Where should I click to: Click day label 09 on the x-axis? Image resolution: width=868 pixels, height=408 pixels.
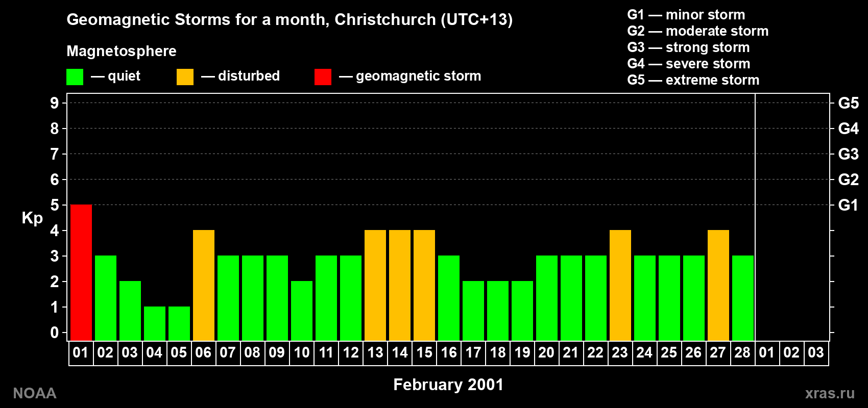coord(277,352)
